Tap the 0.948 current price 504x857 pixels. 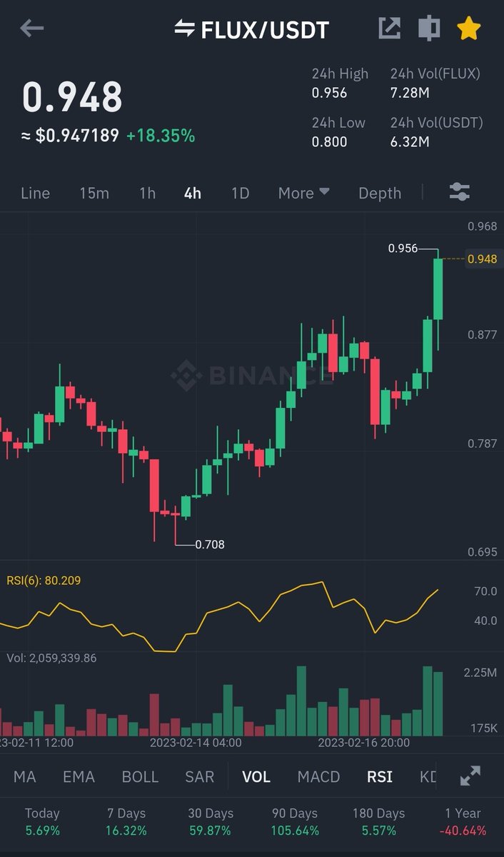coord(72,97)
